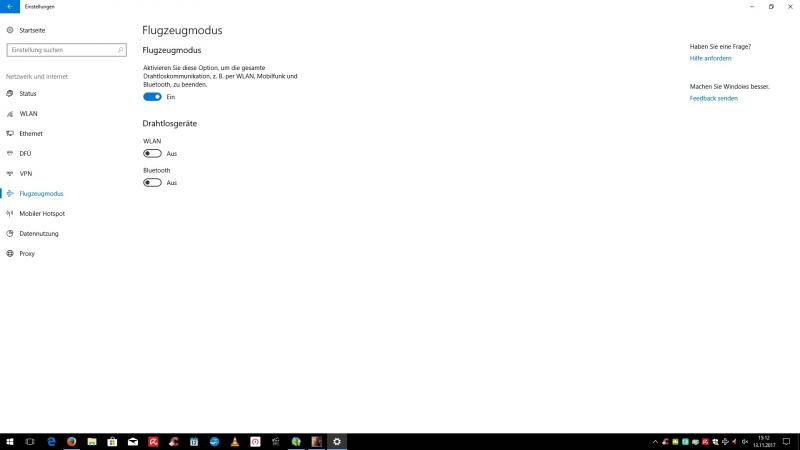Open the DFÜ dial-up section
The image size is (800, 450).
(26, 153)
